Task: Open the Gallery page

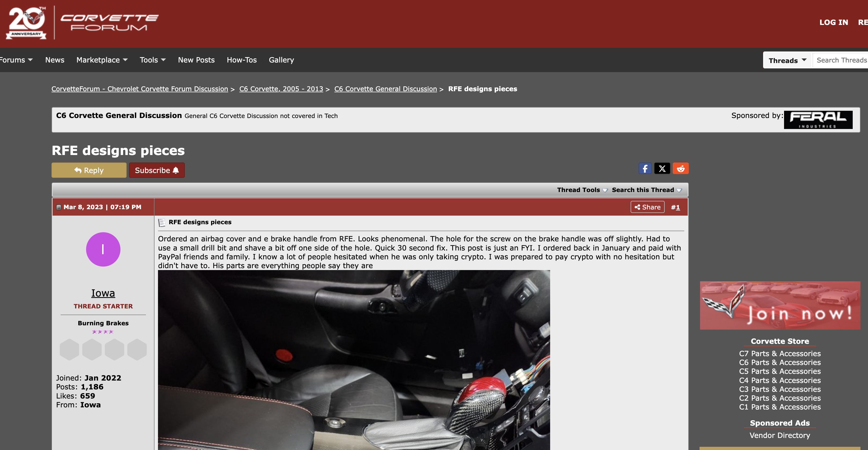Action: click(x=281, y=60)
